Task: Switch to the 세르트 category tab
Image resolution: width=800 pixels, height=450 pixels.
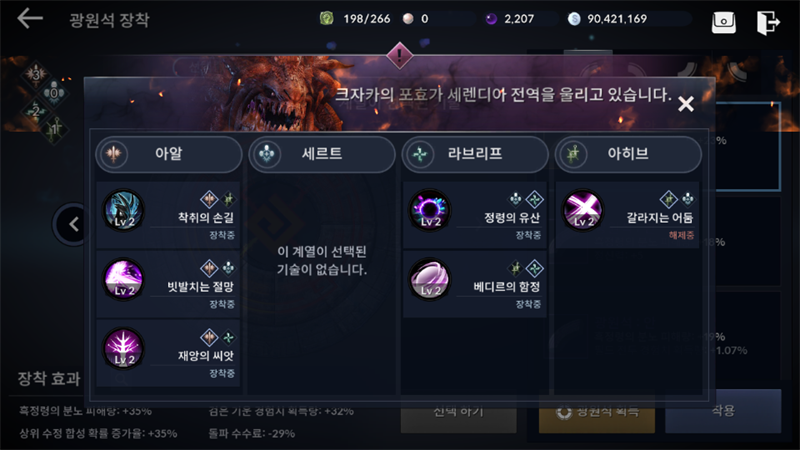Action: [321, 154]
